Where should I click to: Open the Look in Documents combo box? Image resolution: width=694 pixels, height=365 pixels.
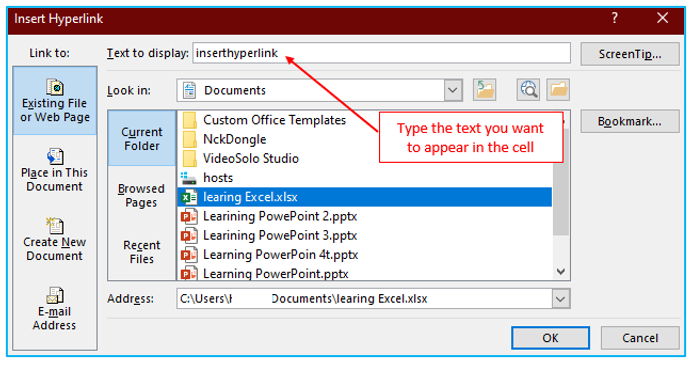[x=320, y=90]
